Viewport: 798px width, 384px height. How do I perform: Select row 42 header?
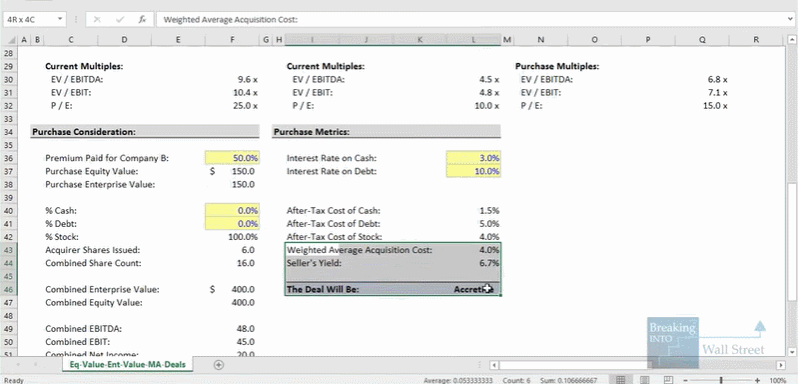tap(10, 237)
